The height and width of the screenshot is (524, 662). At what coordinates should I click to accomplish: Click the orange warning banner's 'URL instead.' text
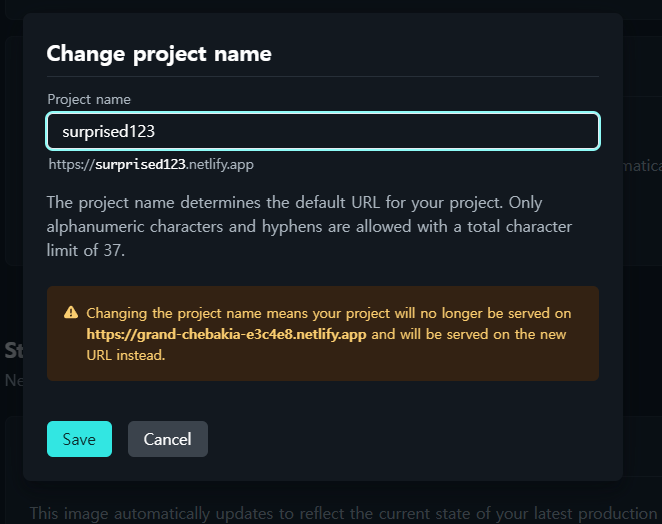pyautogui.click(x=126, y=355)
